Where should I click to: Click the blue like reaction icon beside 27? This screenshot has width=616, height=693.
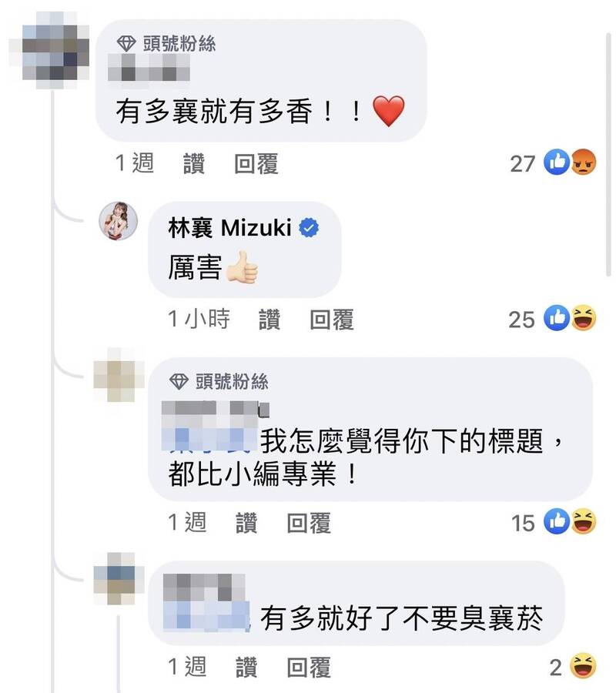(x=557, y=162)
